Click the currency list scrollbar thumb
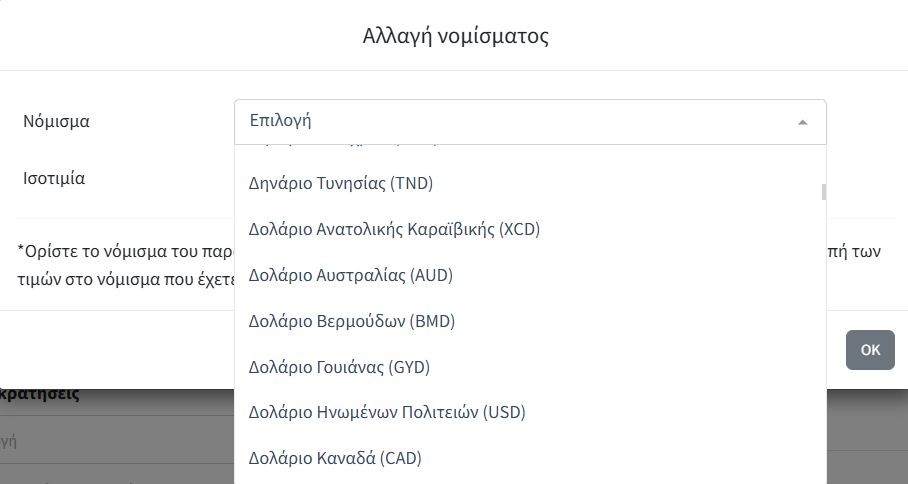This screenshot has height=484, width=908. pos(823,192)
